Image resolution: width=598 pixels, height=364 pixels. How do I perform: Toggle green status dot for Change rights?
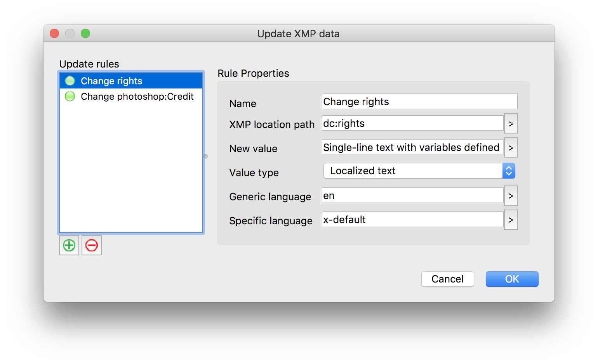click(x=70, y=81)
